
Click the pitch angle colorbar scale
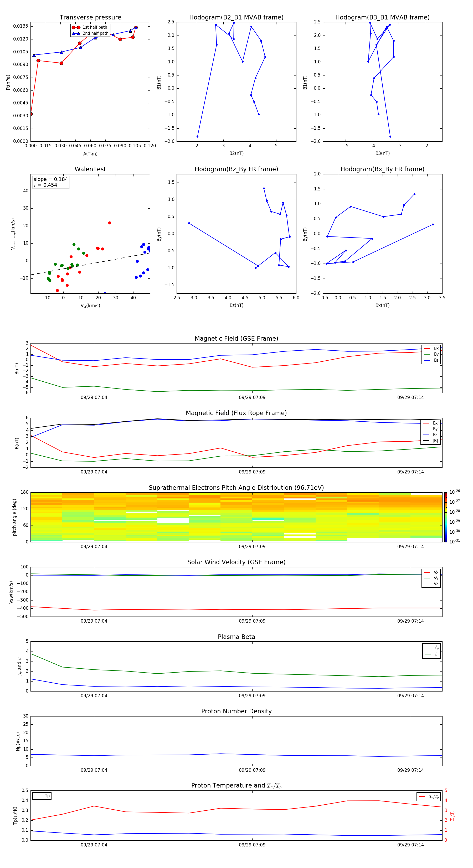pyautogui.click(x=445, y=517)
